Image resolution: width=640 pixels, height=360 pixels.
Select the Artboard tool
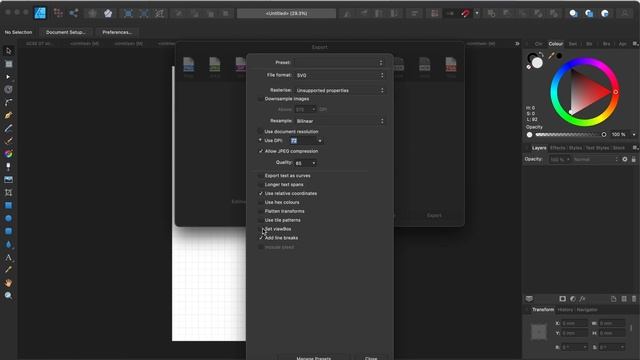point(8,64)
